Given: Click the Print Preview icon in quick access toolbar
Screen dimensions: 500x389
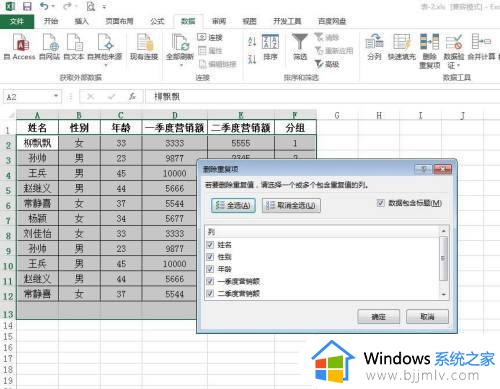Looking at the screenshot, I should (x=90, y=6).
